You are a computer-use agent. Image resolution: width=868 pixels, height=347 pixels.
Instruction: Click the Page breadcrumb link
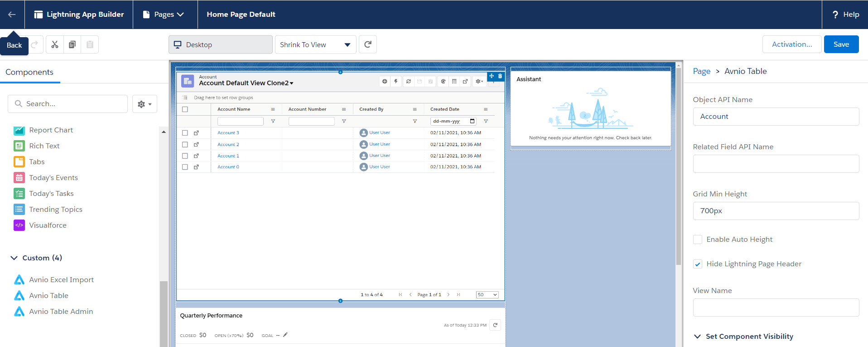(701, 71)
